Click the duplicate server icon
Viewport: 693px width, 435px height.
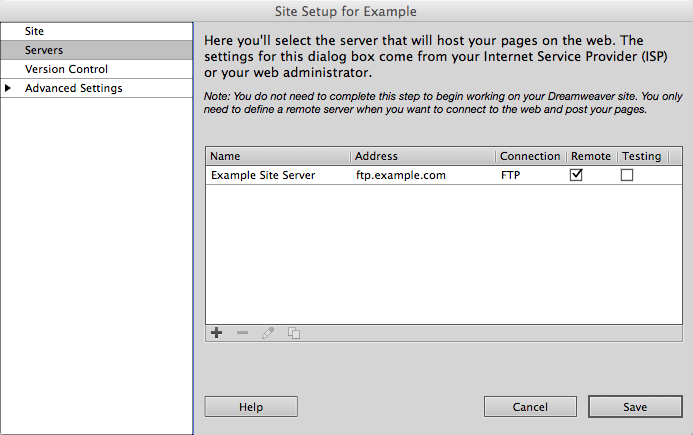click(293, 333)
